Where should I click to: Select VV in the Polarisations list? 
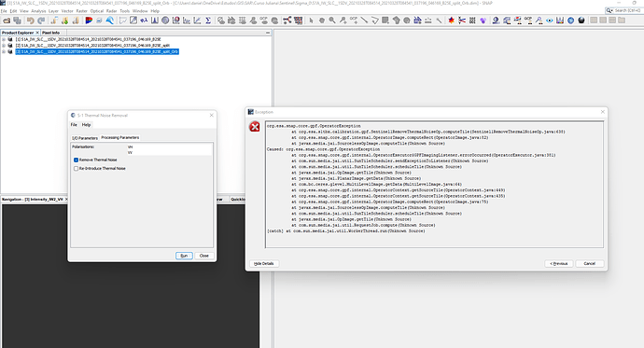[130, 153]
